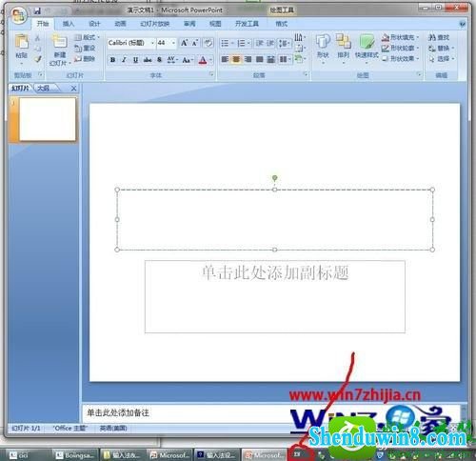Decrease list indent level
This screenshot has height=461, width=476.
click(260, 43)
